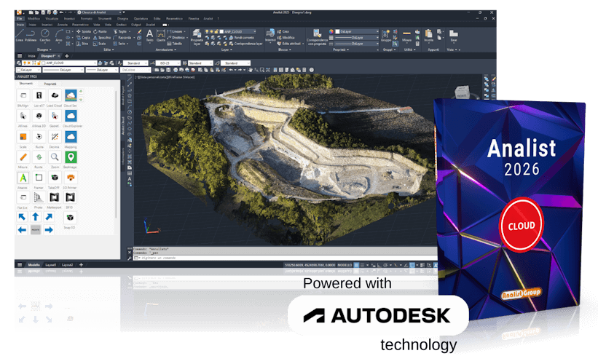Open DaLayer color dropdown in Proprietà panel
This screenshot has height=364, width=598.
click(x=357, y=31)
